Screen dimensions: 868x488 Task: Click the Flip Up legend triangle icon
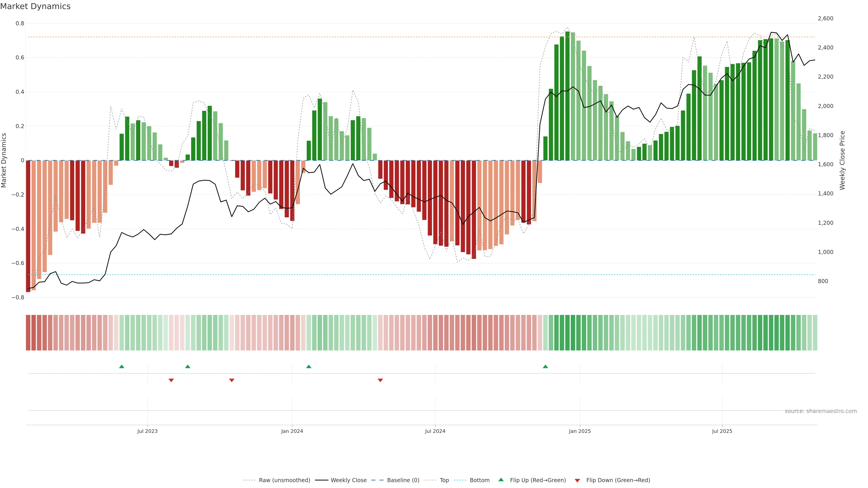point(501,480)
